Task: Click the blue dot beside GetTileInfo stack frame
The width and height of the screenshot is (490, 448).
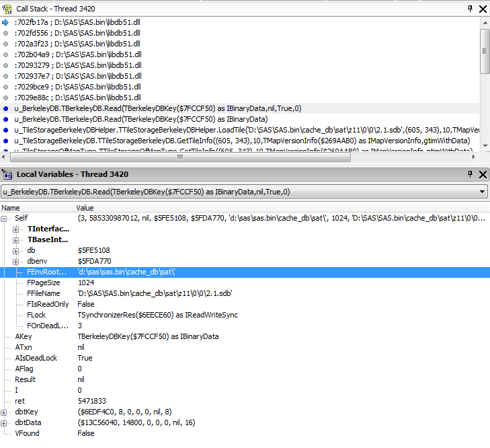Action: [5, 141]
